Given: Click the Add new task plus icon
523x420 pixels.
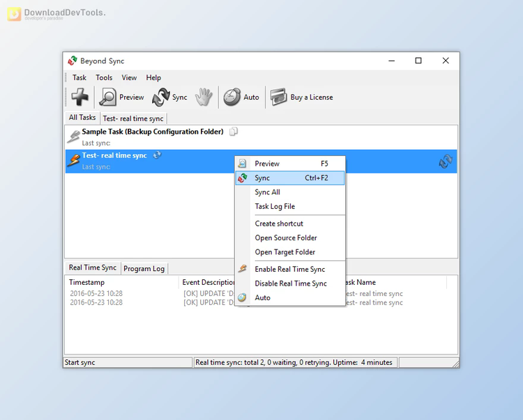Looking at the screenshot, I should tap(80, 97).
